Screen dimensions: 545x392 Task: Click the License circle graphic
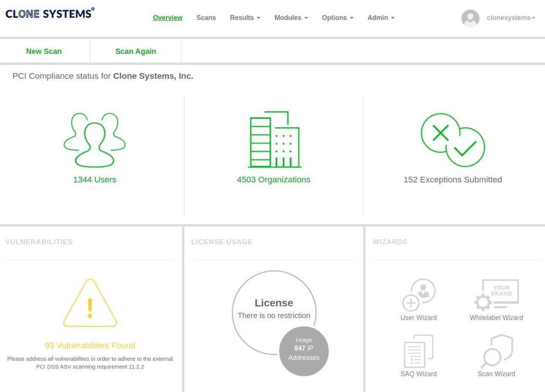tap(274, 313)
